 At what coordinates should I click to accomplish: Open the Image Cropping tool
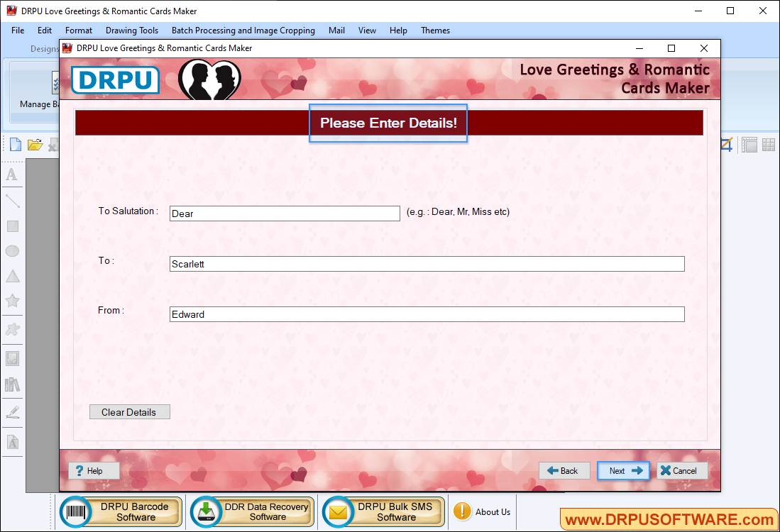pos(725,144)
